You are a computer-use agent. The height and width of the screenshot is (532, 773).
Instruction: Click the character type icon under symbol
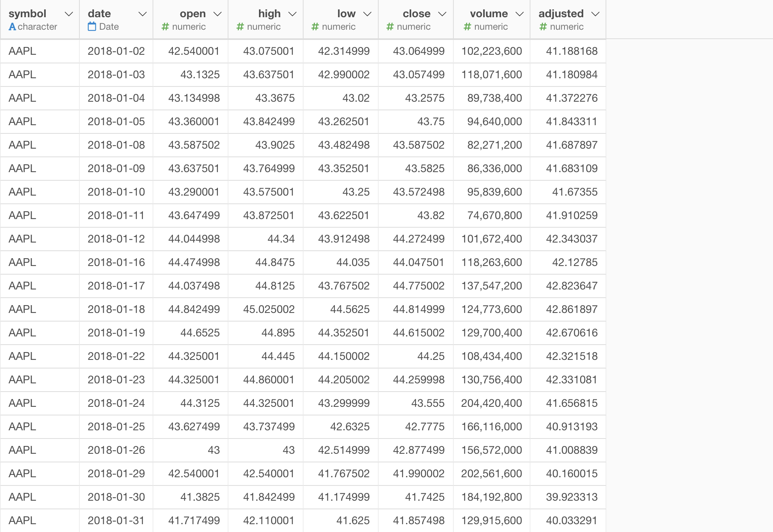point(12,27)
